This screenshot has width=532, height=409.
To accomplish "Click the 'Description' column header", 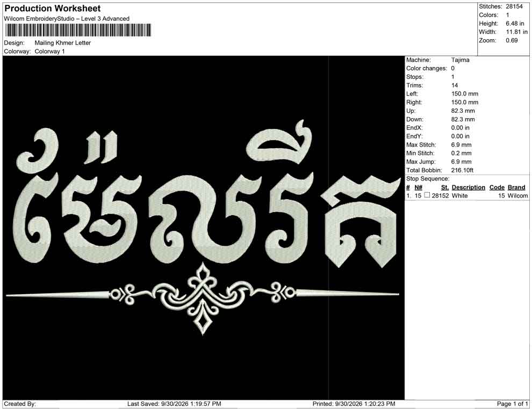I will click(468, 187).
